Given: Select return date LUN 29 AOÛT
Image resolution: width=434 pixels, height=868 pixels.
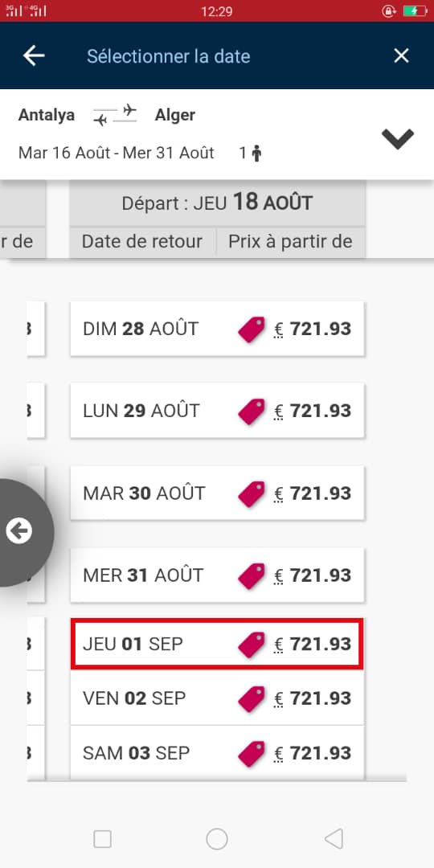Looking at the screenshot, I should 217,411.
